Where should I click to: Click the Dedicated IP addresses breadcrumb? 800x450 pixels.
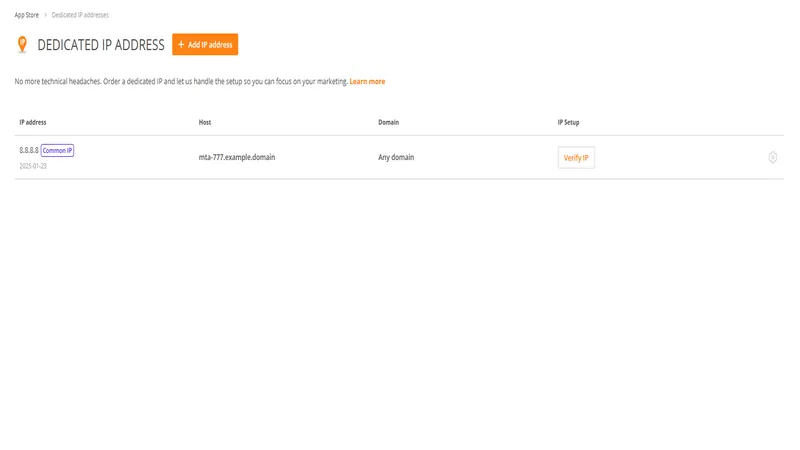pos(80,15)
